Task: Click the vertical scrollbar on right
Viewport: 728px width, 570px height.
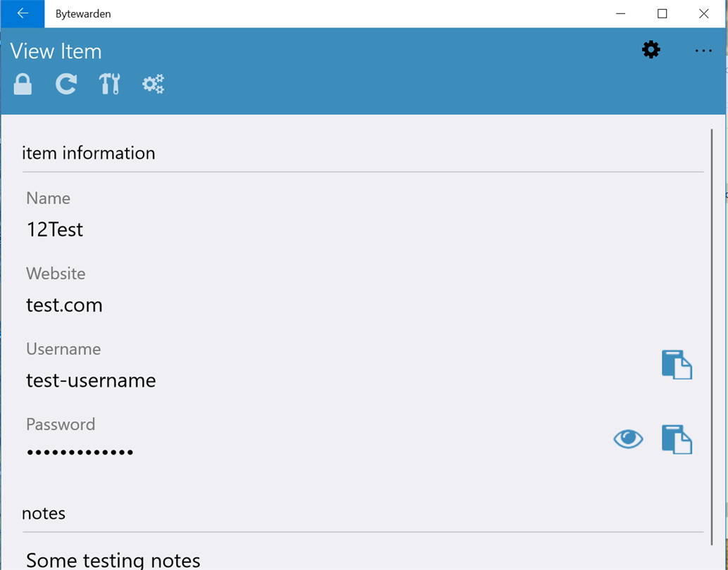Action: (712, 337)
